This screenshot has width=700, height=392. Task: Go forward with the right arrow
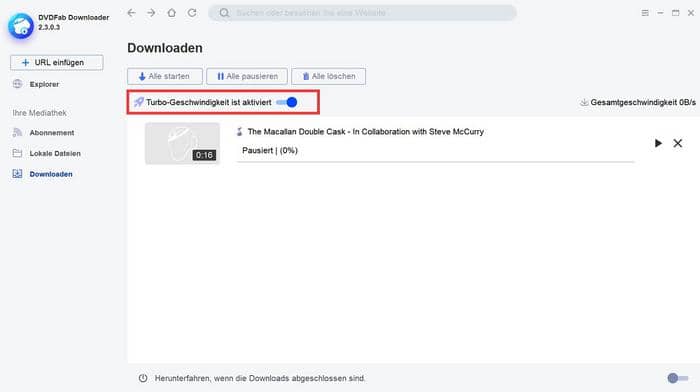coord(151,13)
